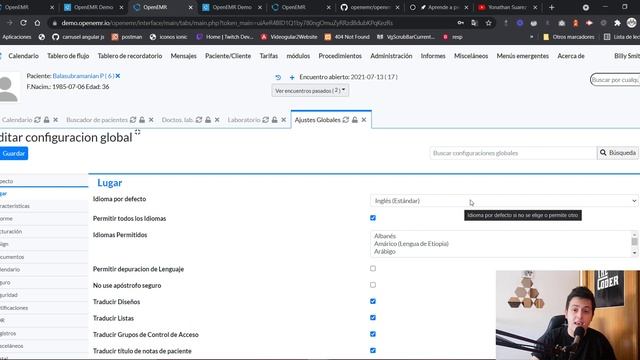Select Arábigo in Idiomas Permitidos list
The width and height of the screenshot is (640, 360).
point(384,251)
